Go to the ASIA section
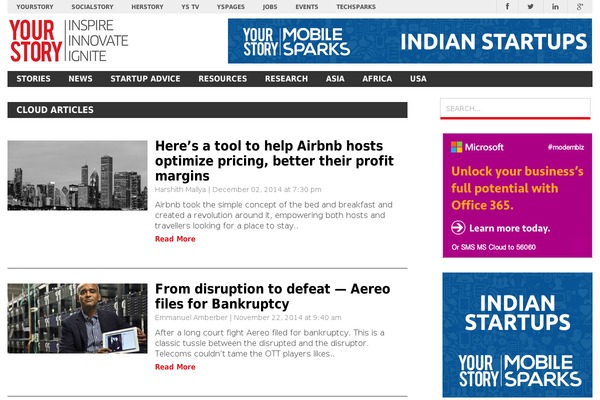Viewport: 600px width, 400px height. click(x=335, y=79)
